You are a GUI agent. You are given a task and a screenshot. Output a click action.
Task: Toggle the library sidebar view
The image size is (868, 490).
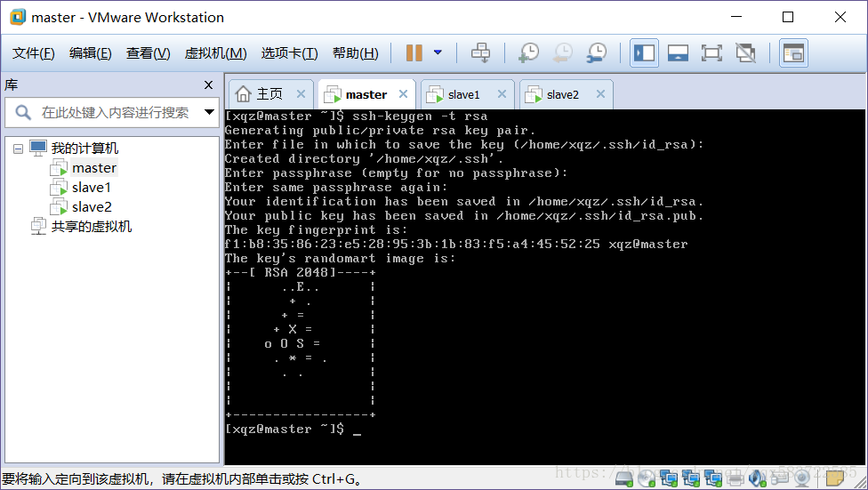click(x=645, y=53)
